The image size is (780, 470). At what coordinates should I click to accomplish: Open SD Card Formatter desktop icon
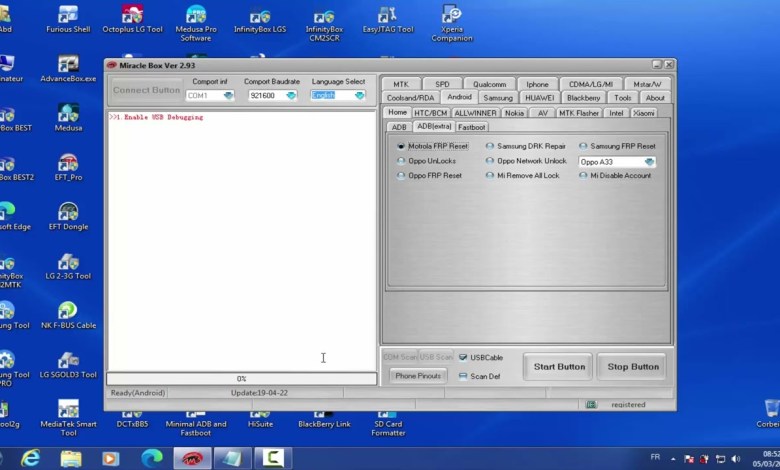click(x=388, y=411)
